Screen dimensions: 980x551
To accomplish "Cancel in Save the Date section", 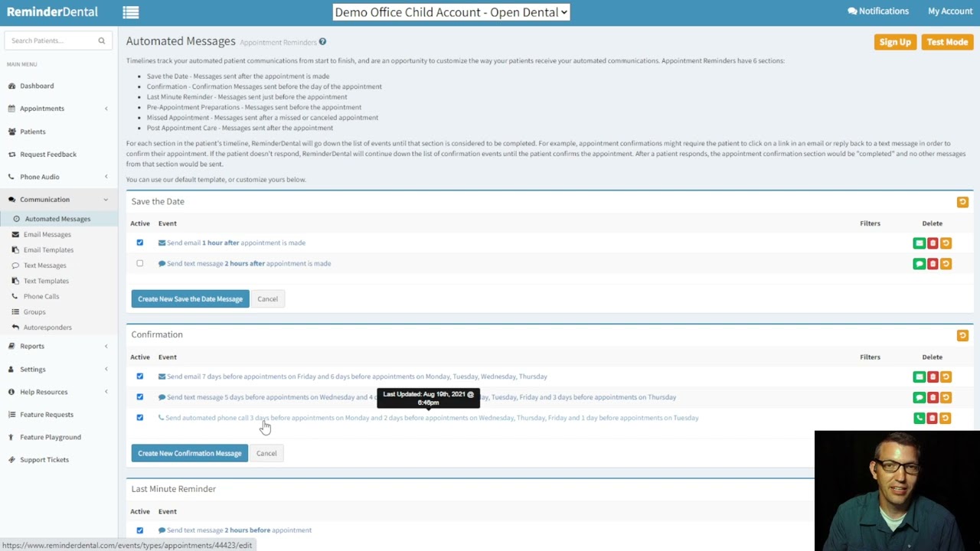I will [x=267, y=299].
